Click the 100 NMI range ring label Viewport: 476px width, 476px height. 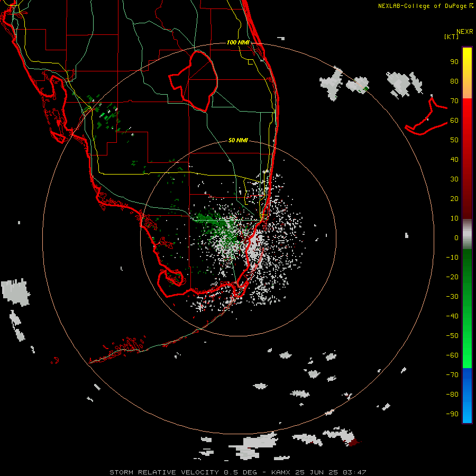[x=238, y=42]
